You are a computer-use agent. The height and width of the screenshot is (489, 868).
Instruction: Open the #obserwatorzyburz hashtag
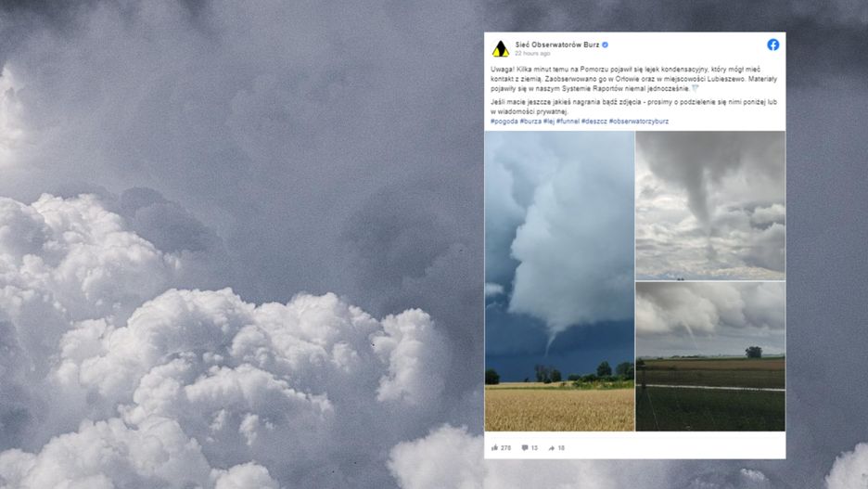click(639, 122)
